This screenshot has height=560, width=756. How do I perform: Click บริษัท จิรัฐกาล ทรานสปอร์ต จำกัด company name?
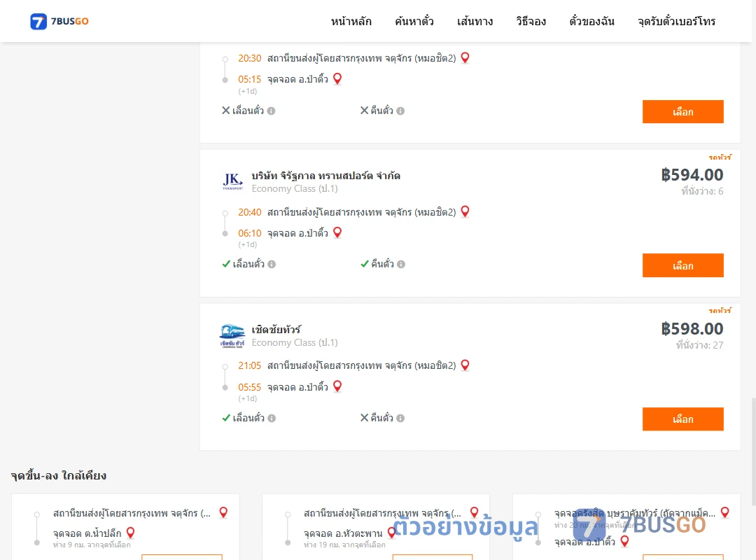pos(326,176)
